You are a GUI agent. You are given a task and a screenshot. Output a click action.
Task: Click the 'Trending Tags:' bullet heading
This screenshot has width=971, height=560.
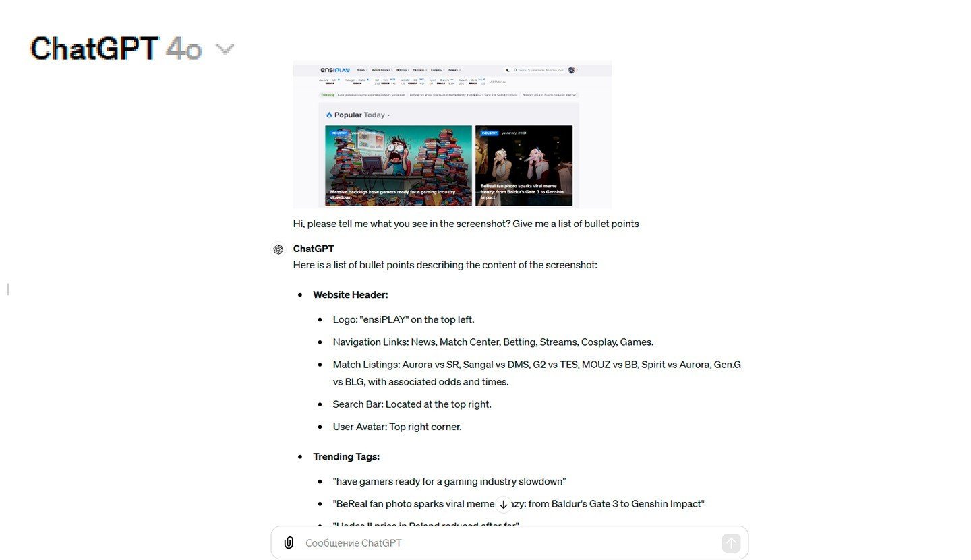347,456
